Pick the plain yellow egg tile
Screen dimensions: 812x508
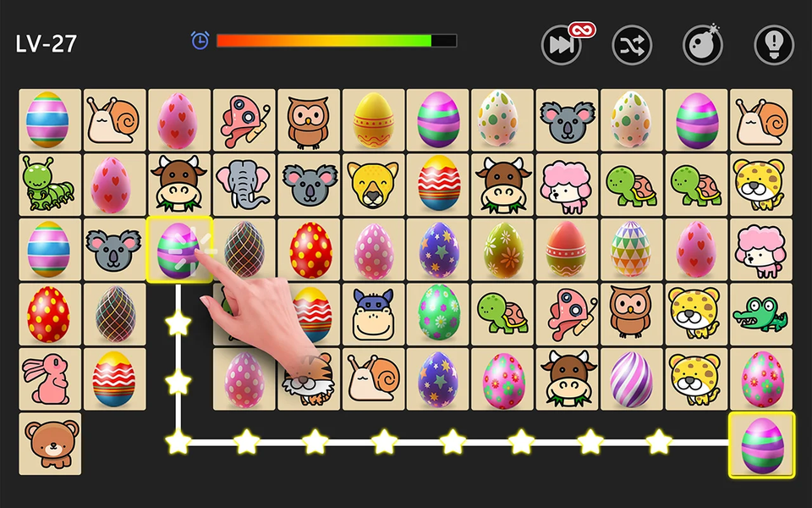coord(373,119)
